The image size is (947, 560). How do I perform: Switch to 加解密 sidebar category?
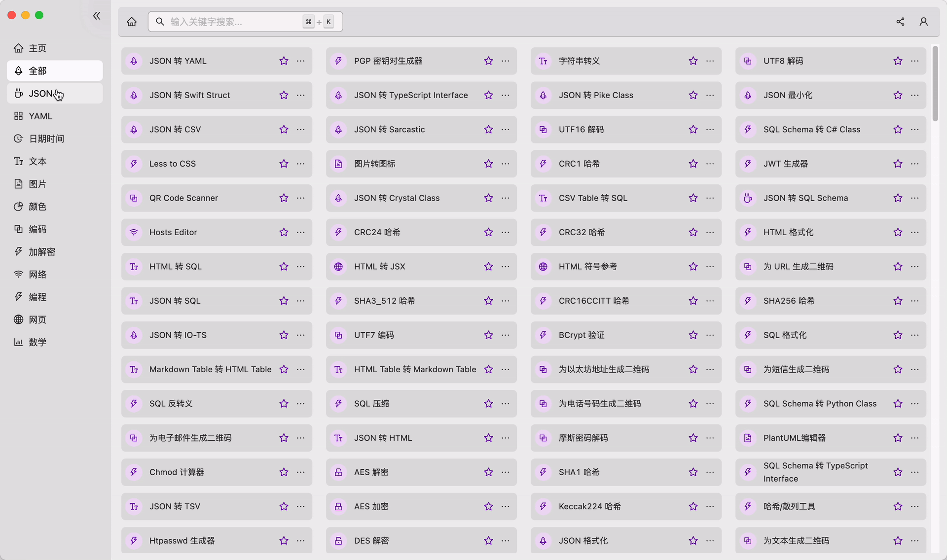pos(42,252)
